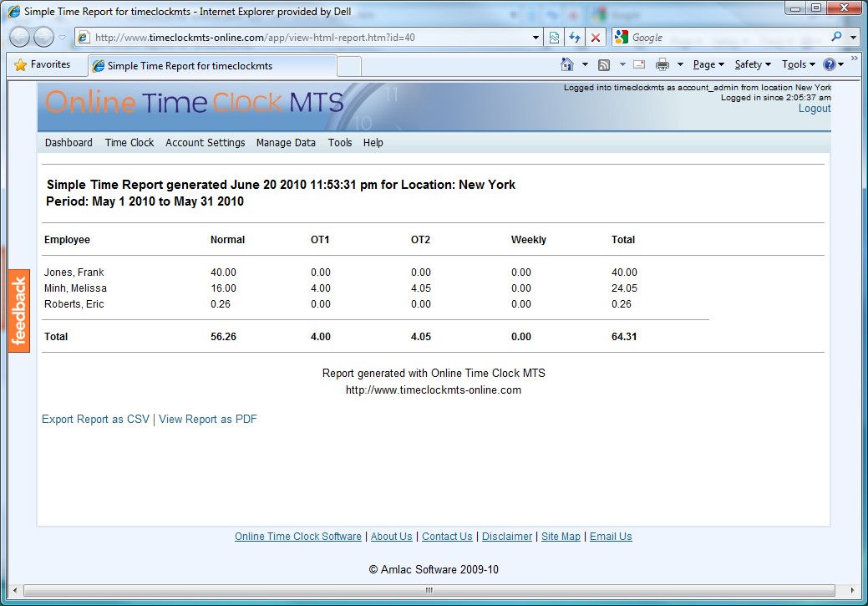This screenshot has width=868, height=606.
Task: Click the Logout link
Action: 815,109
